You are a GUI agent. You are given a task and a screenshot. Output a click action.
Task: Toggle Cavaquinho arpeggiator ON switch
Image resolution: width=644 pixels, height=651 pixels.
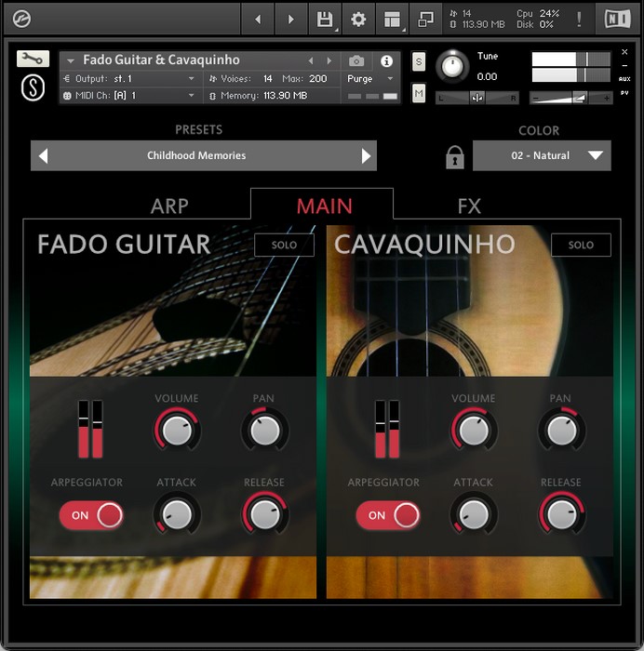click(387, 515)
